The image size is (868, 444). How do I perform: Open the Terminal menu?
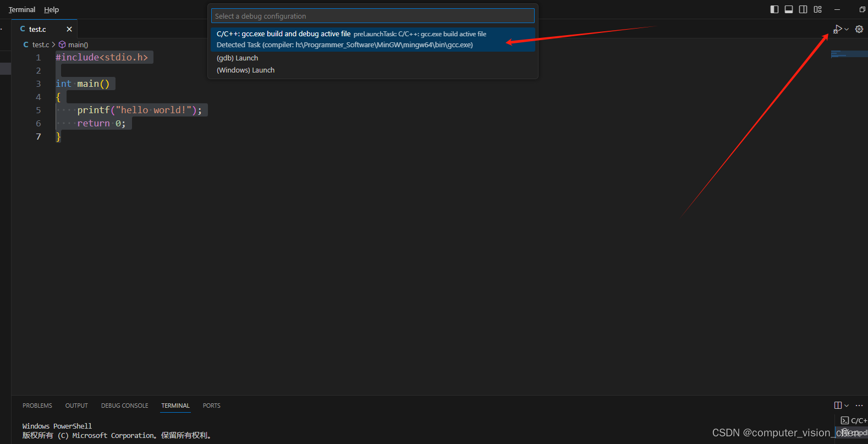[22, 9]
